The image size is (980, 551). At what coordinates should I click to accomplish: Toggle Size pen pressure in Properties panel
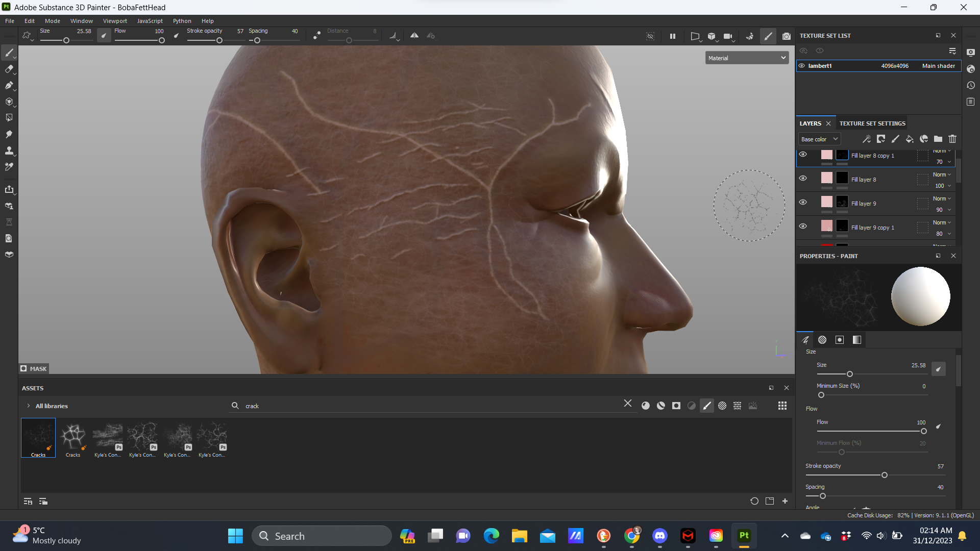(x=938, y=369)
